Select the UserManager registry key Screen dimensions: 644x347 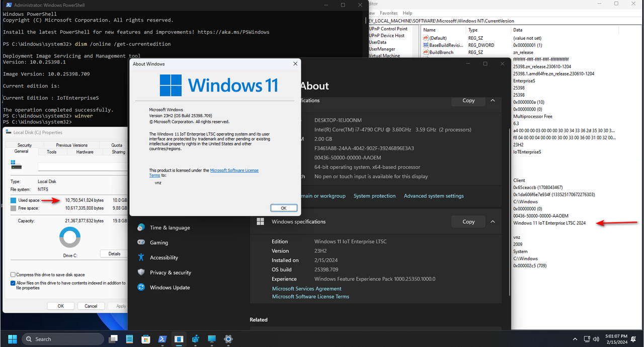[382, 49]
